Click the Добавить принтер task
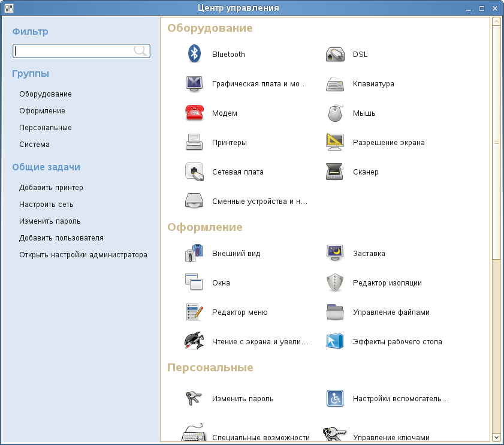 pyautogui.click(x=51, y=188)
